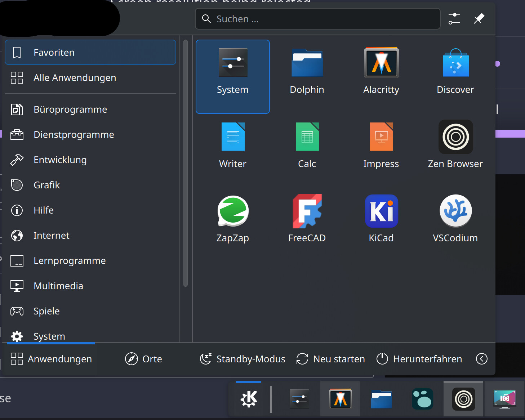Open the screenshot tool in the taskbar

pos(504,399)
